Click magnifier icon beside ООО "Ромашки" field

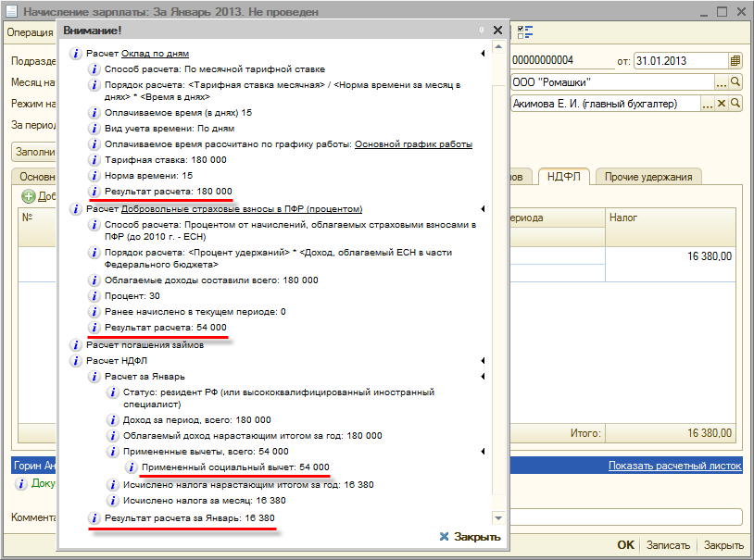click(735, 82)
